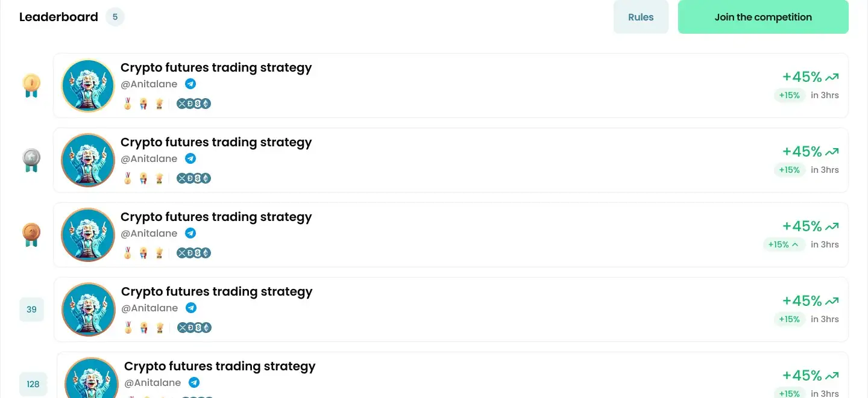Click the medal badge in the silver entry's achievements
868x398 pixels.
pyautogui.click(x=128, y=178)
